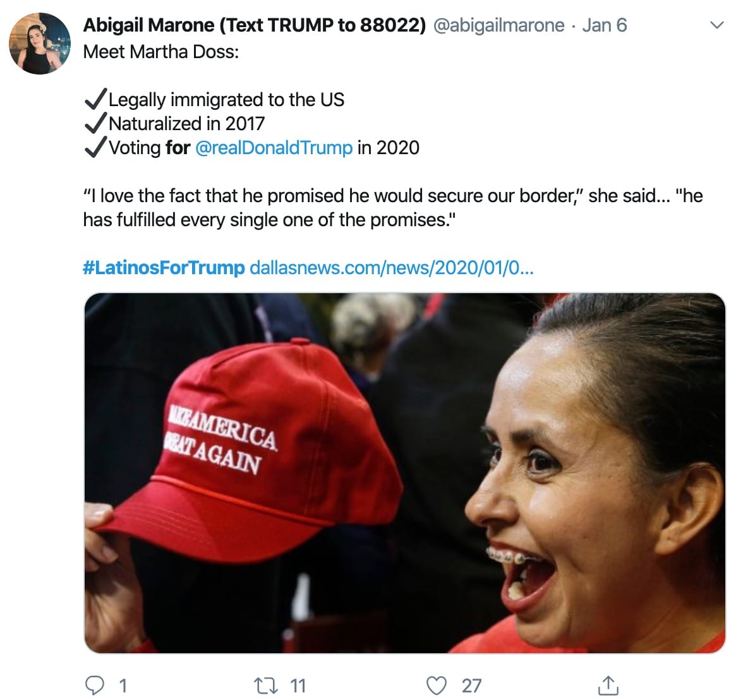
Task: Click the 'Naturalized in 2017' checkmark line
Action: [174, 124]
